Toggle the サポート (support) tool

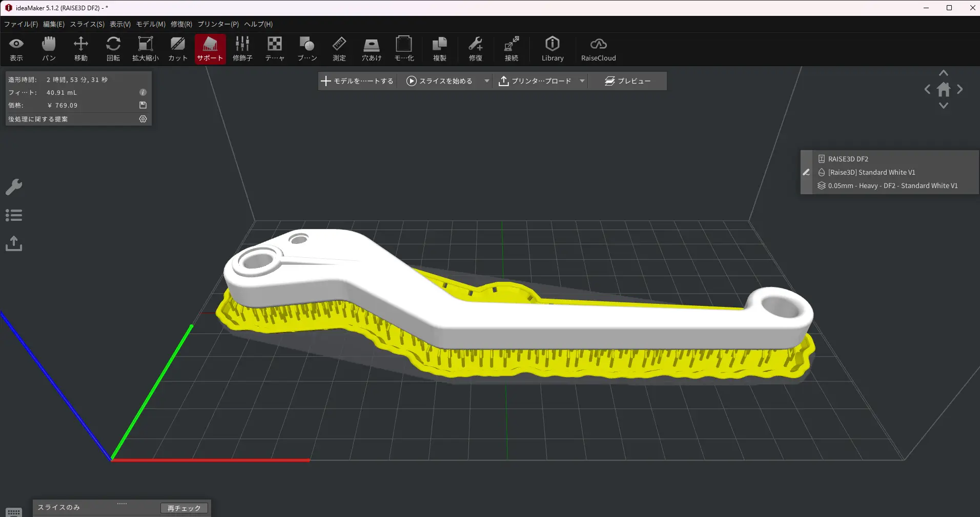210,49
